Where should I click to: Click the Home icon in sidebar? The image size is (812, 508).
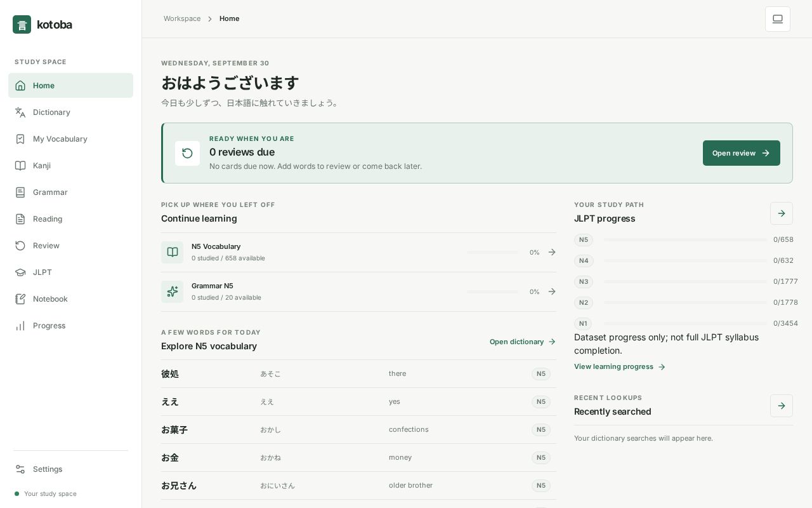[20, 86]
